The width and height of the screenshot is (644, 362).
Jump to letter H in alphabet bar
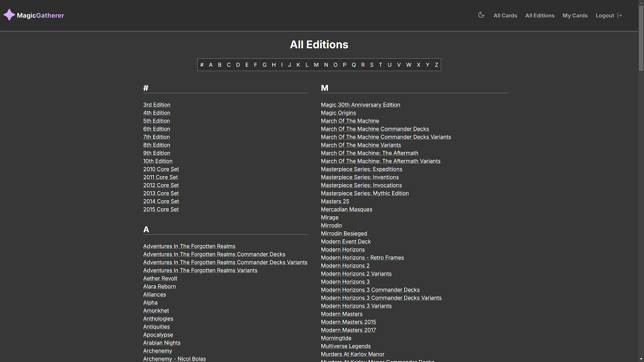tap(274, 65)
